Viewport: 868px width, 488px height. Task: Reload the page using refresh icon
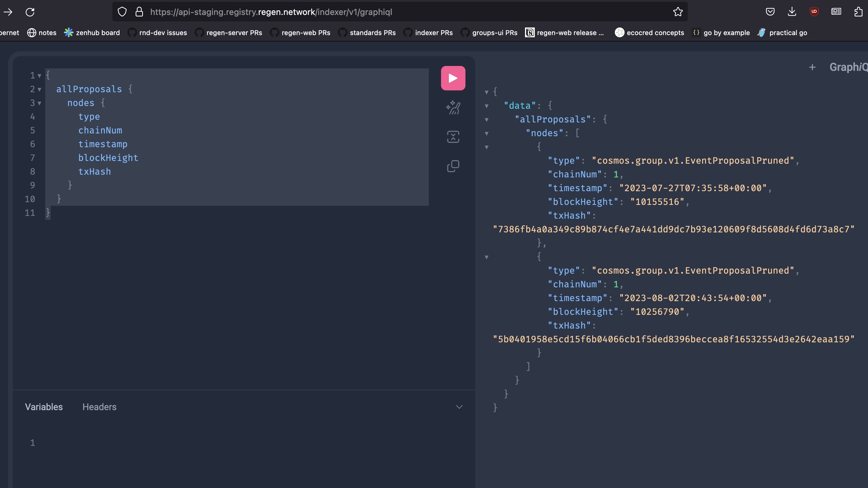pos(30,12)
